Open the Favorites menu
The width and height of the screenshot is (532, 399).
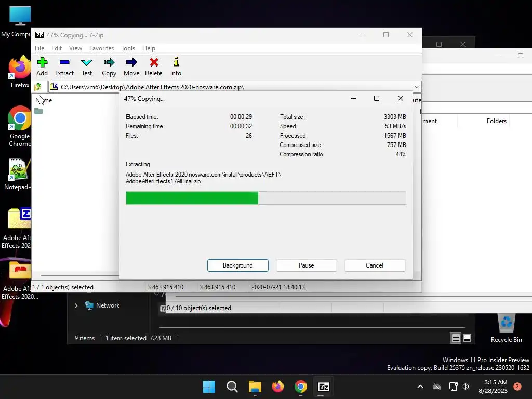(101, 48)
